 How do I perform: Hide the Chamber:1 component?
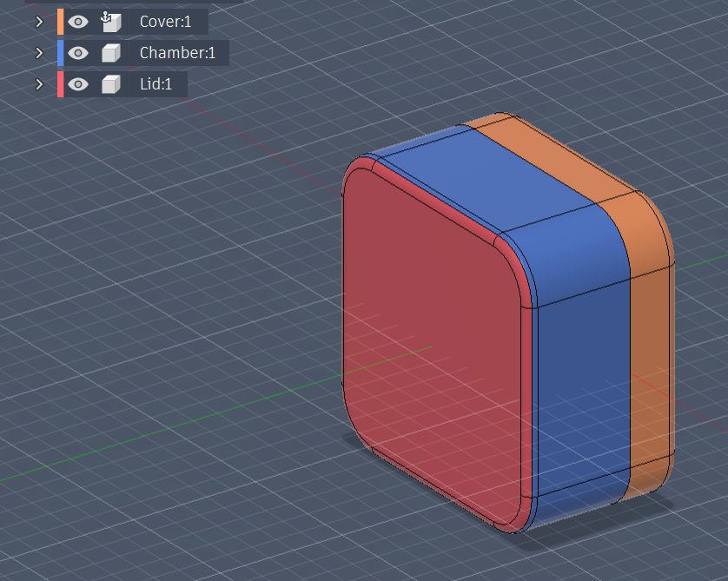(x=78, y=53)
